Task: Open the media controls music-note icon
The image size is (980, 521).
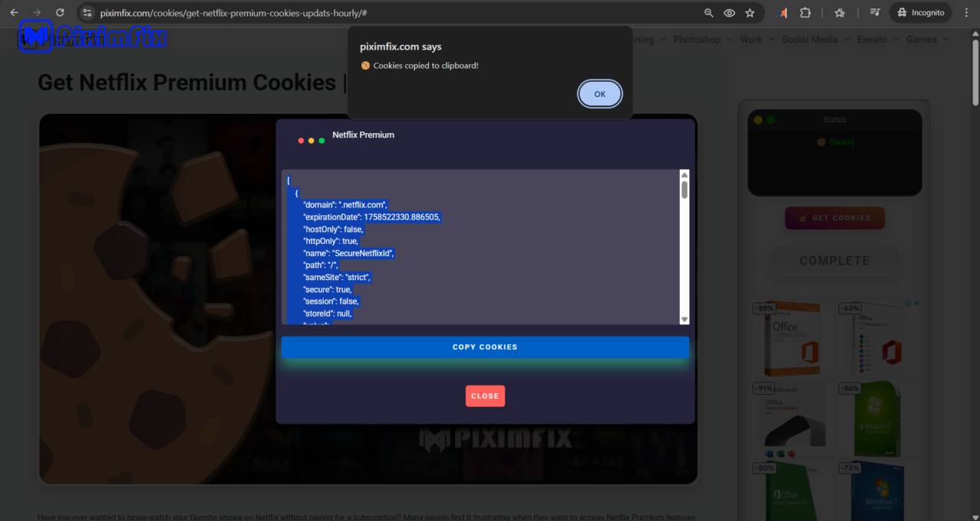Action: [x=876, y=13]
